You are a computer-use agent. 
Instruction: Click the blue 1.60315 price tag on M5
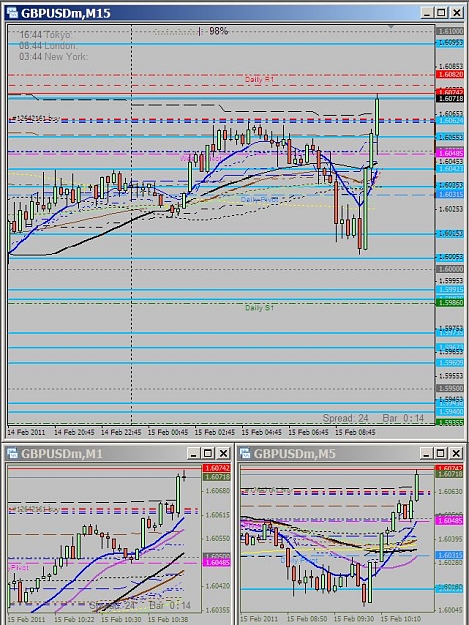click(450, 555)
